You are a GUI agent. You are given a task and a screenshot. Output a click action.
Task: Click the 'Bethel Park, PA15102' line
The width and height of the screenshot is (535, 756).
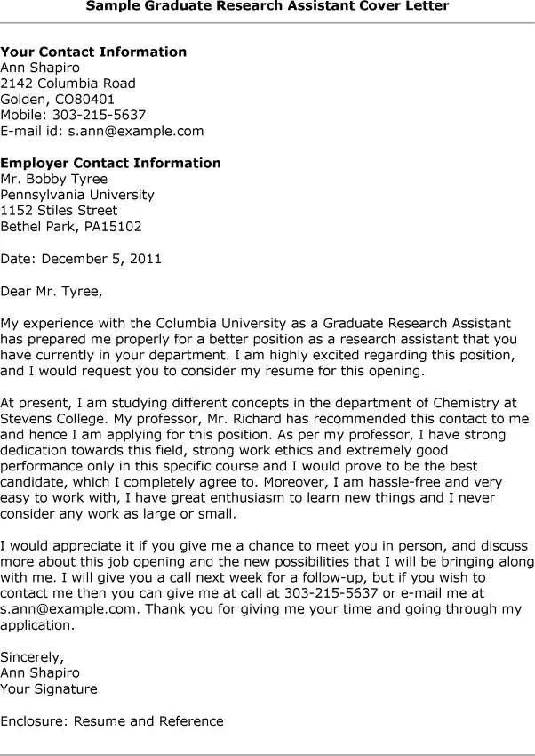(70, 227)
